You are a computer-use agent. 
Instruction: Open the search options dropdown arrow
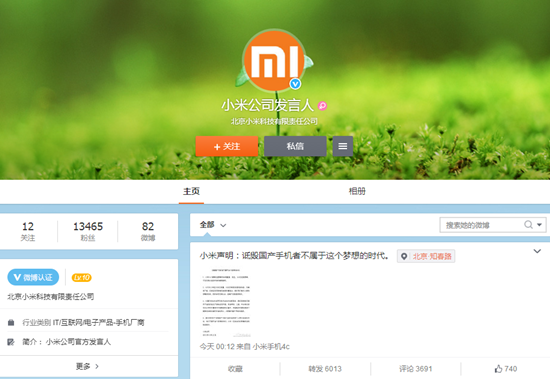539,225
